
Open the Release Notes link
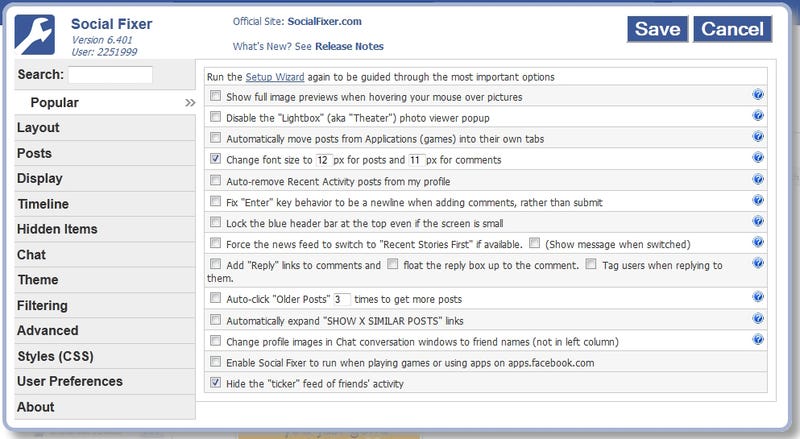point(349,46)
